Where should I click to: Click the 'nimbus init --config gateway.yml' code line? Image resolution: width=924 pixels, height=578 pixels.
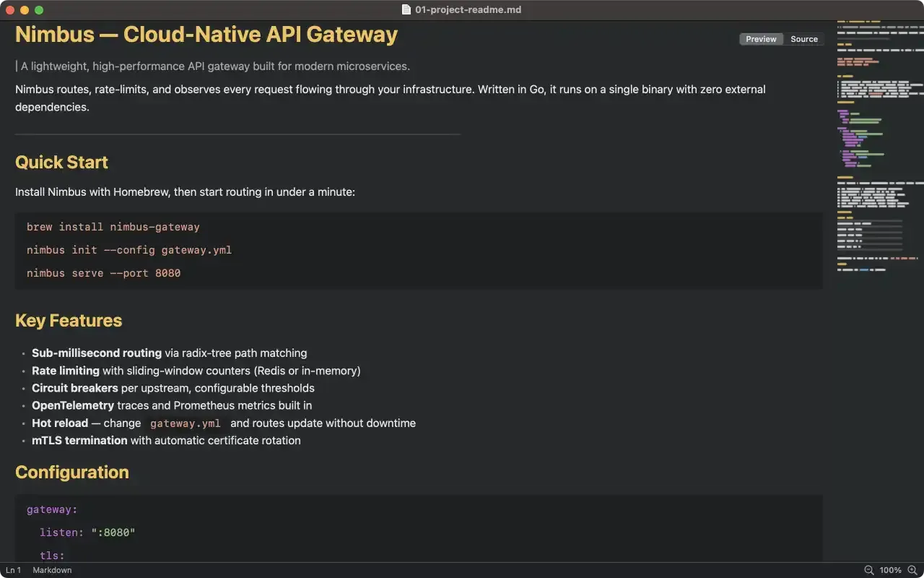pyautogui.click(x=129, y=250)
